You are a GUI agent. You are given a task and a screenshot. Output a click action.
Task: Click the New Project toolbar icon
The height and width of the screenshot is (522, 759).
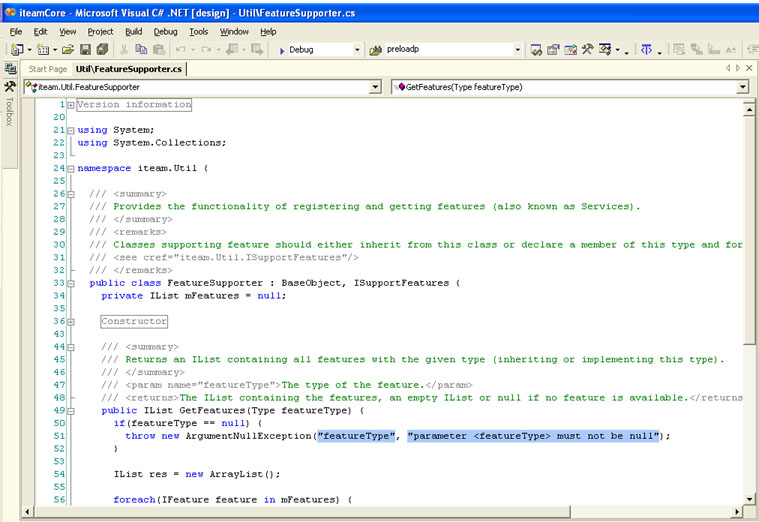(x=16, y=49)
